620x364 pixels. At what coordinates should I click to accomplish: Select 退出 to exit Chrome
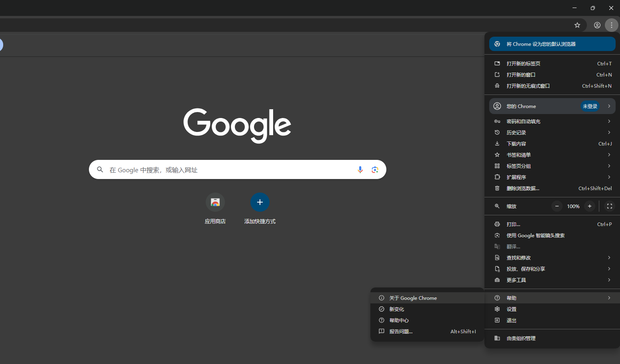point(552,320)
